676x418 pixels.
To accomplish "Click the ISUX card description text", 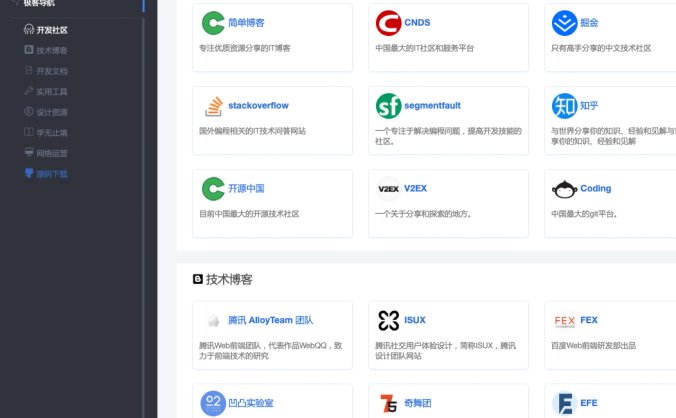I will (x=446, y=351).
